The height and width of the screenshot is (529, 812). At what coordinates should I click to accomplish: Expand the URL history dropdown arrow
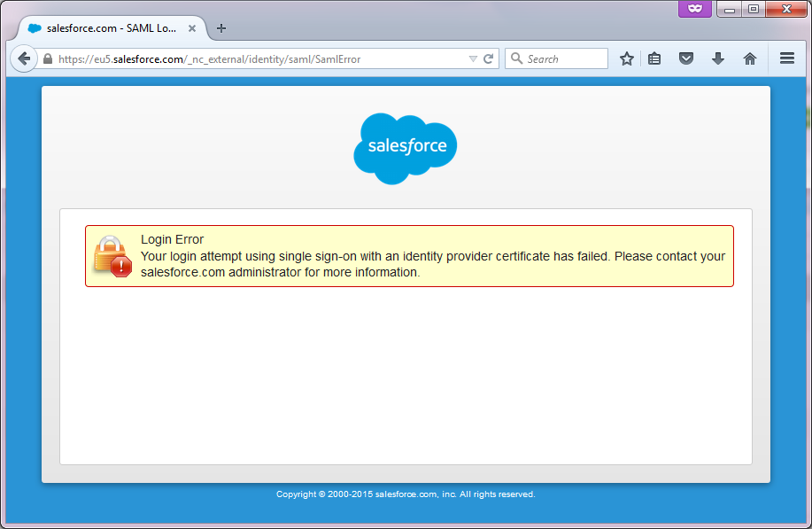(x=473, y=59)
